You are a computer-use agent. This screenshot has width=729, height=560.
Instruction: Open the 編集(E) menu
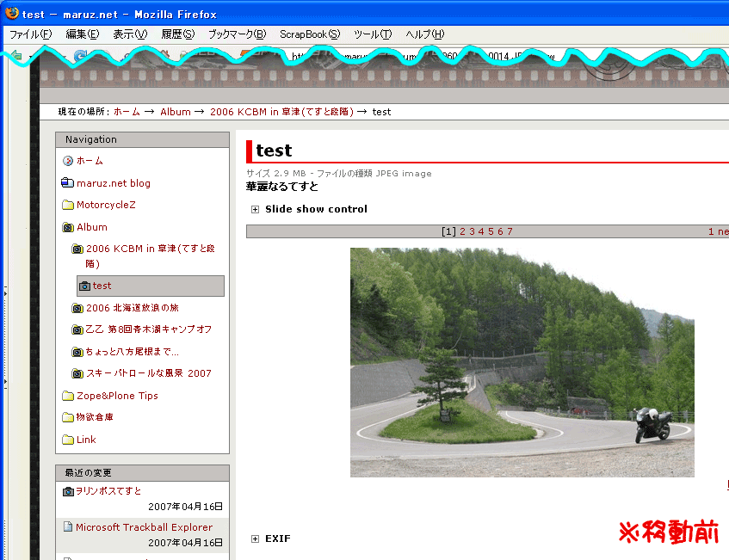(x=83, y=34)
